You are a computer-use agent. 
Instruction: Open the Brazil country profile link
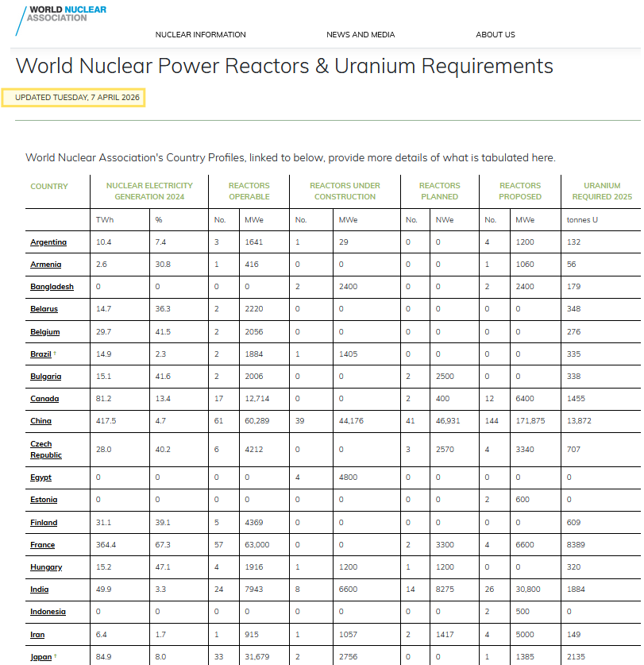coord(40,354)
